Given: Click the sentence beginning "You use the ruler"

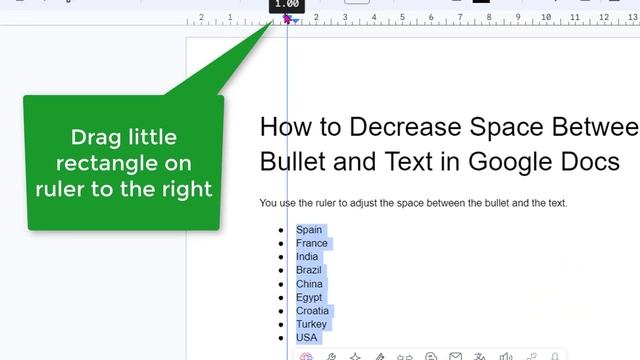Looking at the screenshot, I should point(413,203).
